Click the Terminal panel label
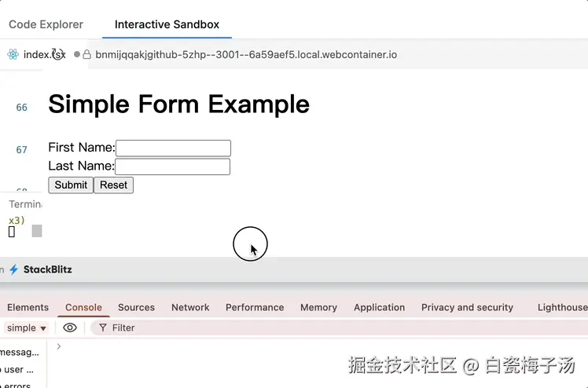The height and width of the screenshot is (388, 588). (x=25, y=204)
